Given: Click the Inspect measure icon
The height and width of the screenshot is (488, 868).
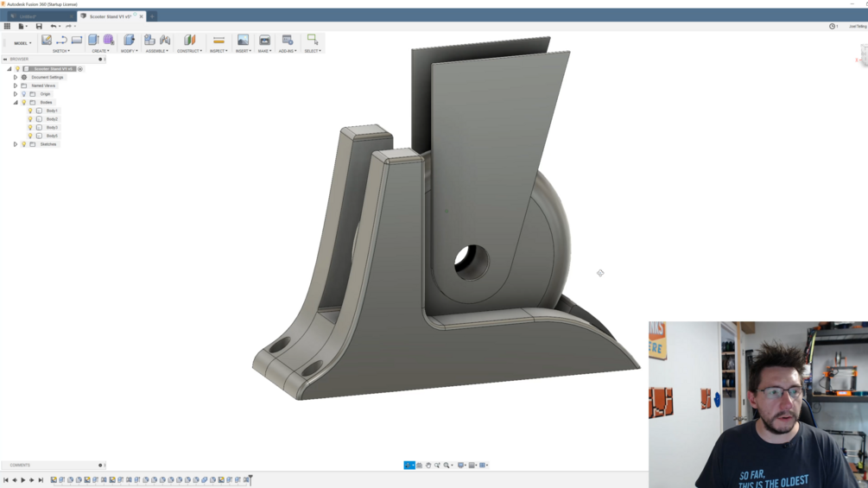Looking at the screenshot, I should 219,40.
